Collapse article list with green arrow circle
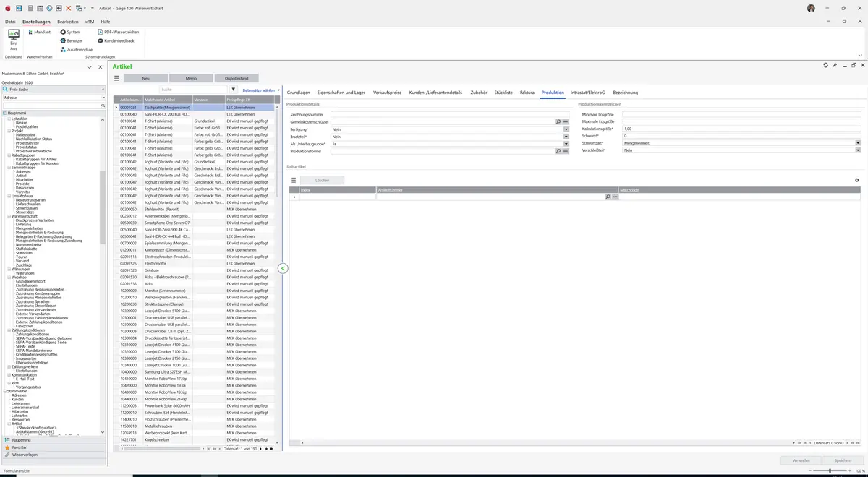Viewport: 868px width, 477px height. 283,268
